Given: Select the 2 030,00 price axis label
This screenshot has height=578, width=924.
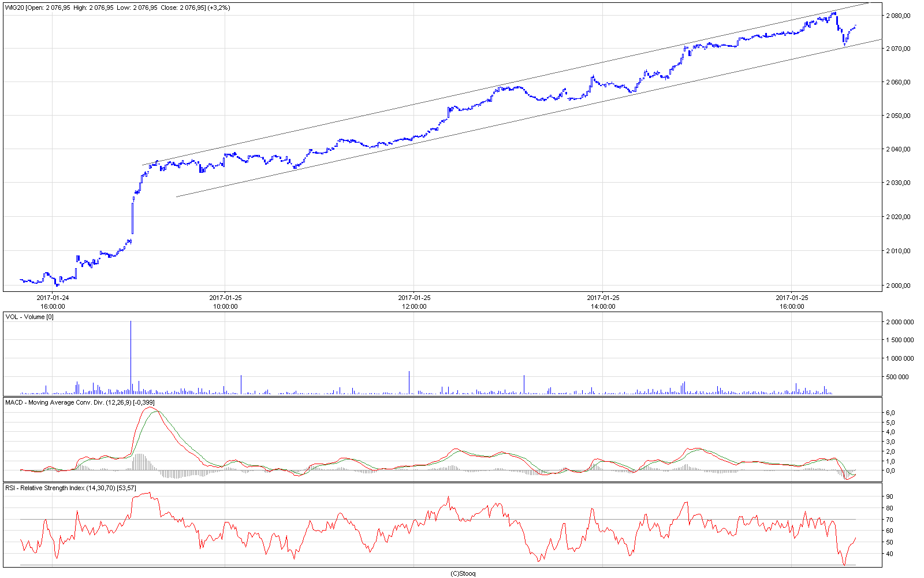Looking at the screenshot, I should (898, 183).
